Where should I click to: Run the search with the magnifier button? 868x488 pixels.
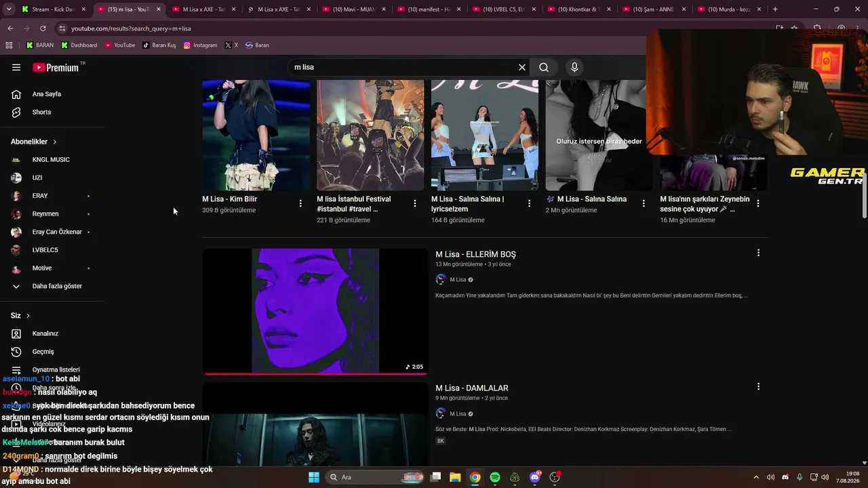tap(544, 67)
